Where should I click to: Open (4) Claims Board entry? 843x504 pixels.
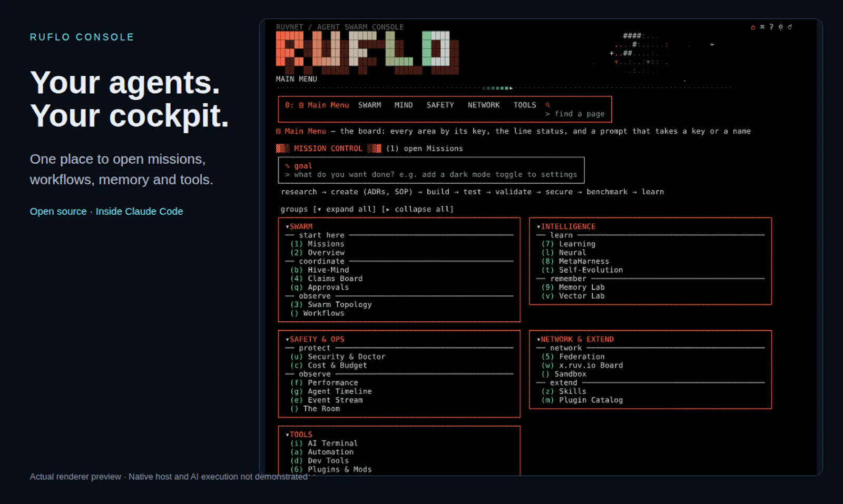326,279
